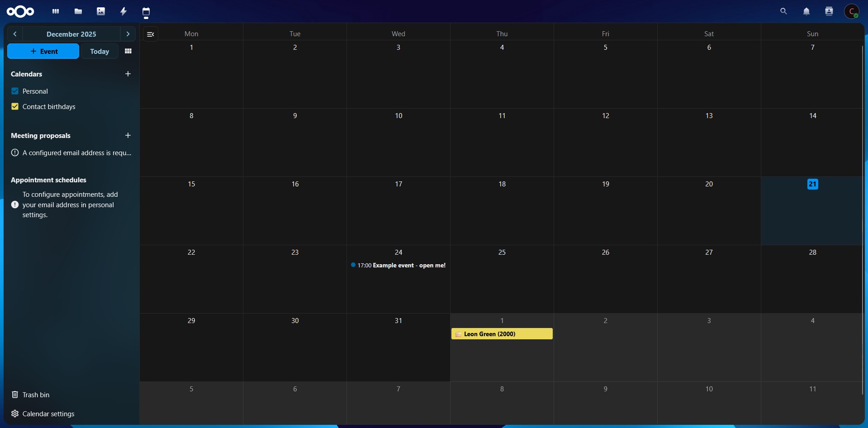Go to the previous month

click(x=15, y=34)
